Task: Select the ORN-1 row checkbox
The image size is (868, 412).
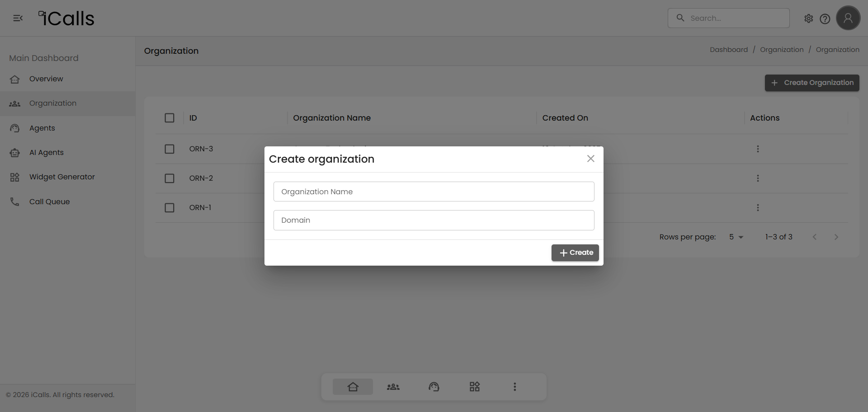Action: [170, 208]
